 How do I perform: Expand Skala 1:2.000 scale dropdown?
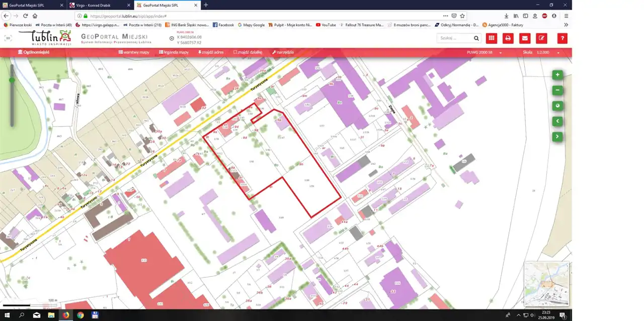tap(541, 52)
